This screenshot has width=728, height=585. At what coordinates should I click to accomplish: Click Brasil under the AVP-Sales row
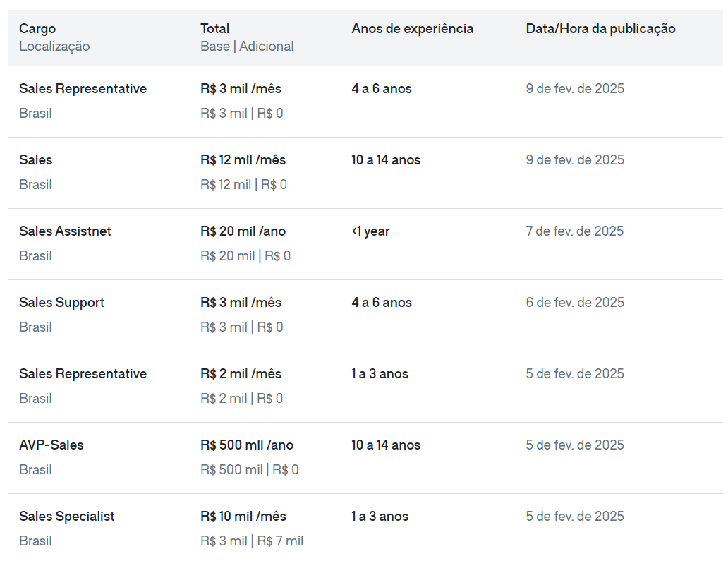click(x=35, y=470)
